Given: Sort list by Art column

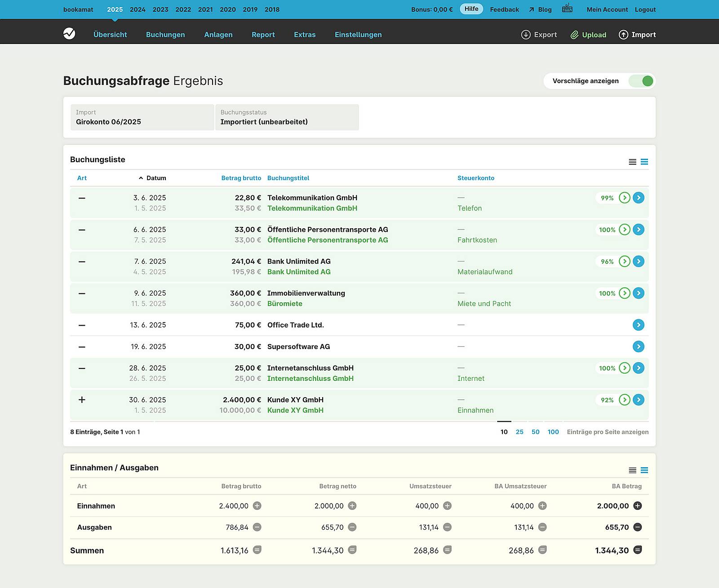Looking at the screenshot, I should [x=82, y=178].
